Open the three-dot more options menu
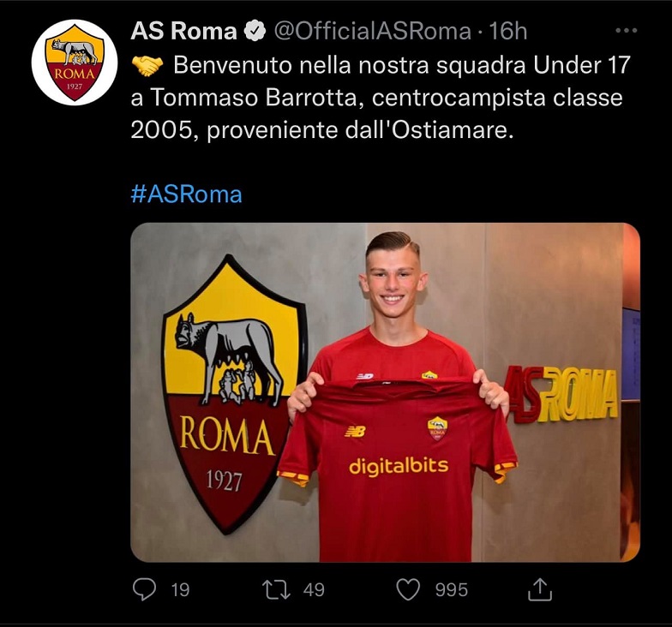672x627 pixels. [626, 31]
